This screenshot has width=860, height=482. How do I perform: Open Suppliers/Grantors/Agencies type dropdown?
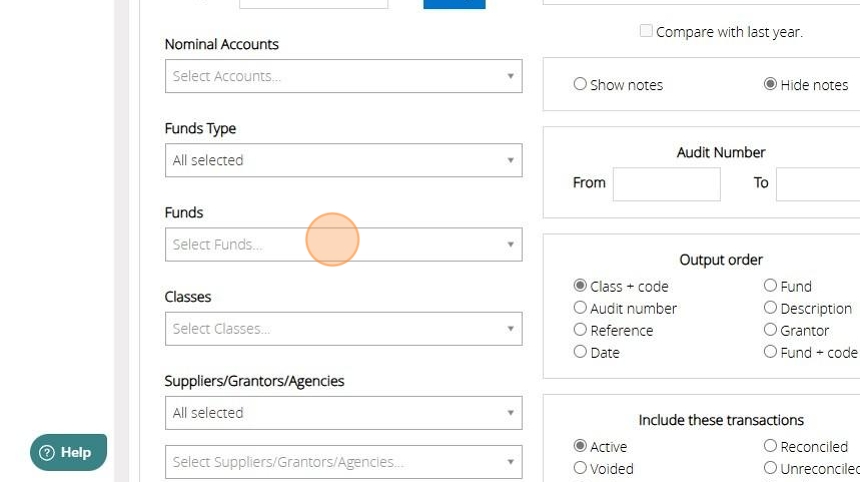click(343, 413)
